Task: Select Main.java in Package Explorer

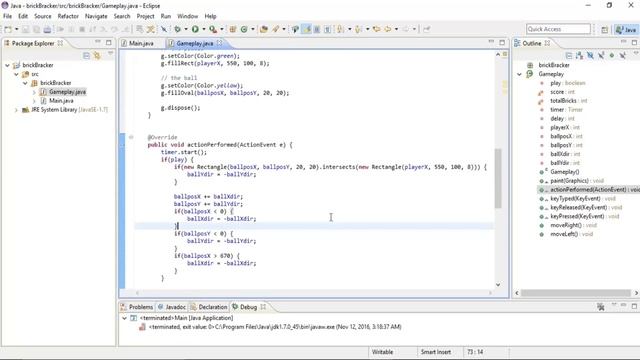Action: tap(61, 100)
